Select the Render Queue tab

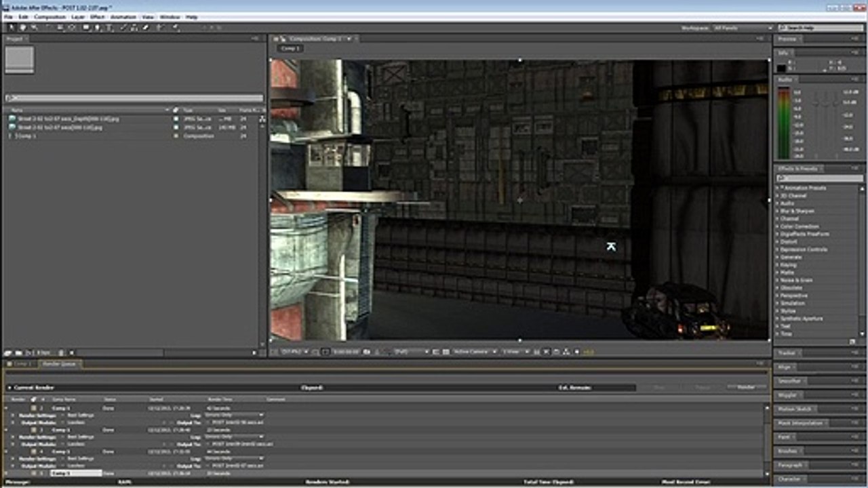(x=61, y=364)
